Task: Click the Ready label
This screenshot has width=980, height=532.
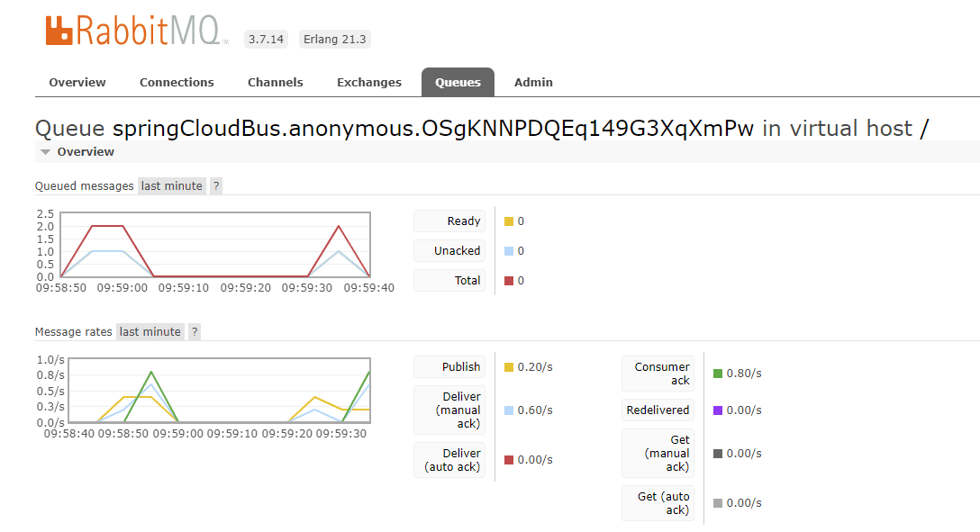Action: coord(449,221)
